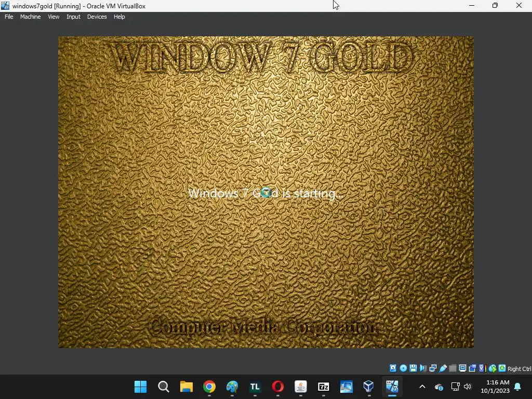Open the File menu
The width and height of the screenshot is (532, 399).
point(9,17)
